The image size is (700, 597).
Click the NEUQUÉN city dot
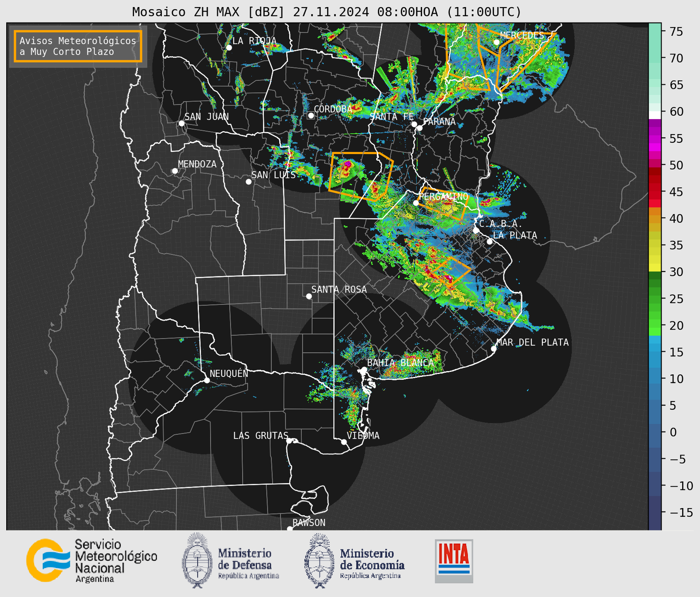coord(207,380)
